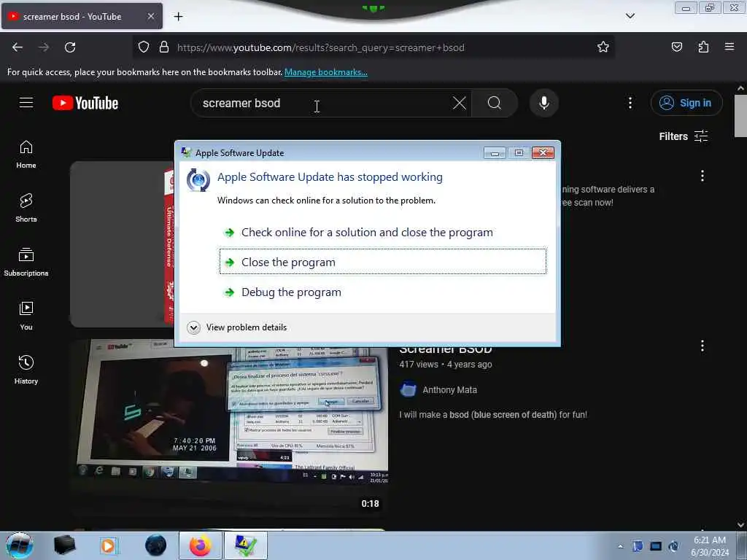Click the YouTube search magnifier button

point(495,103)
